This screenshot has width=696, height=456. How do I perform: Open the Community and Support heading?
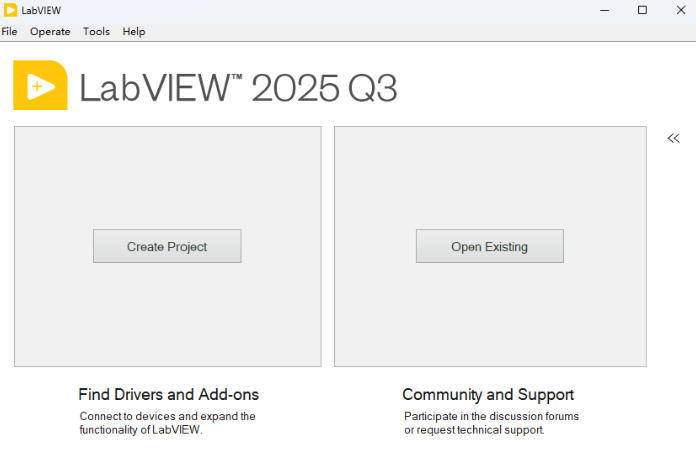click(x=488, y=394)
